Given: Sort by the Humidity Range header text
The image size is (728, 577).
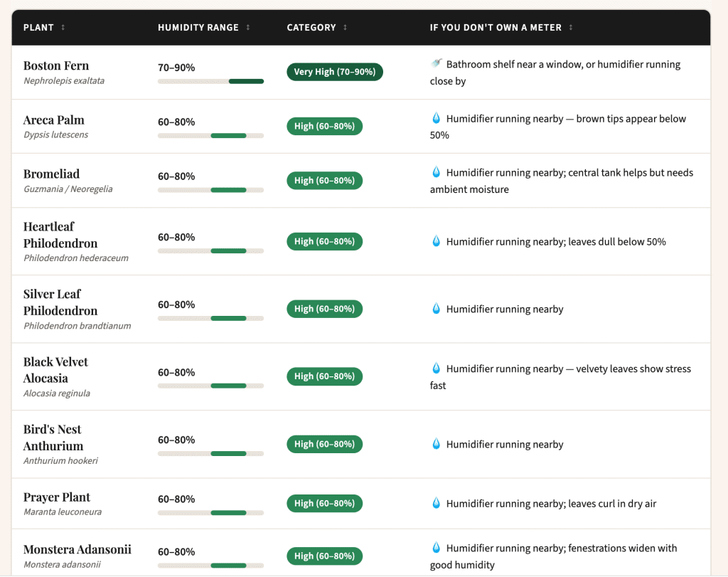Looking at the screenshot, I should click(198, 28).
